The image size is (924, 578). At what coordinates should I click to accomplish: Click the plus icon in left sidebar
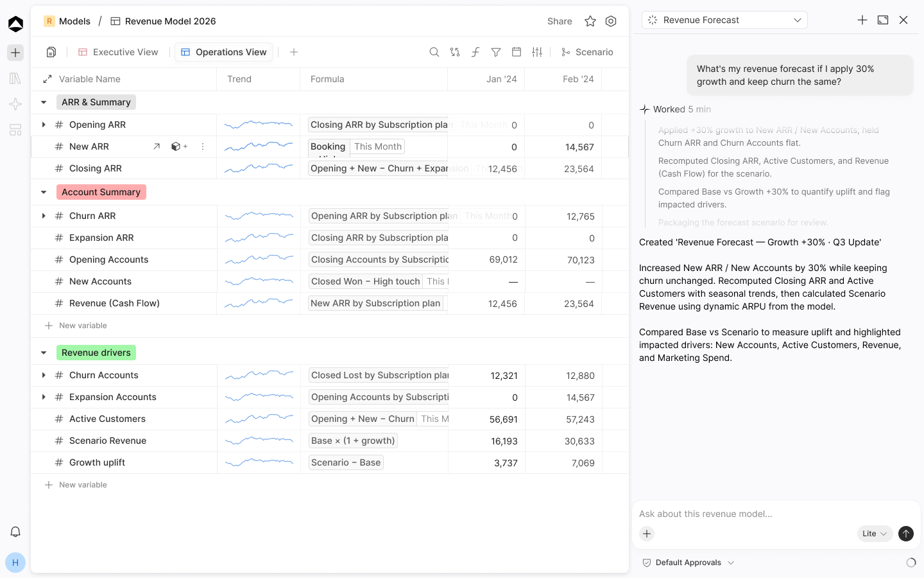[x=15, y=53]
